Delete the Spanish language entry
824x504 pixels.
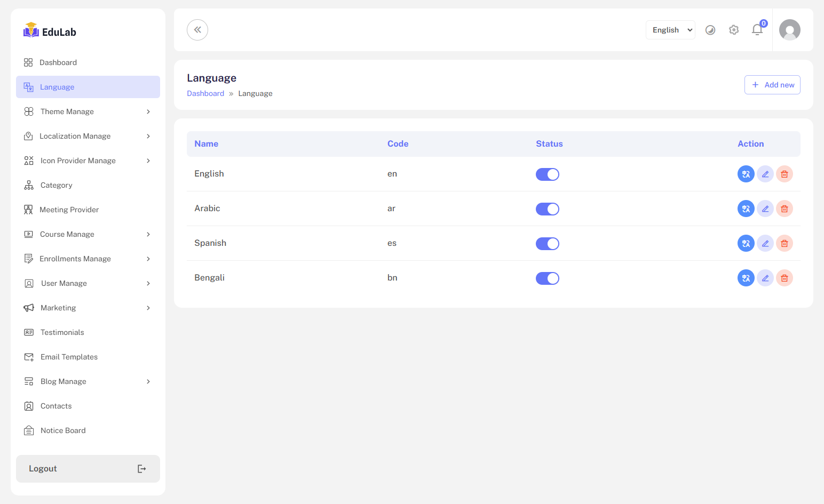click(784, 243)
